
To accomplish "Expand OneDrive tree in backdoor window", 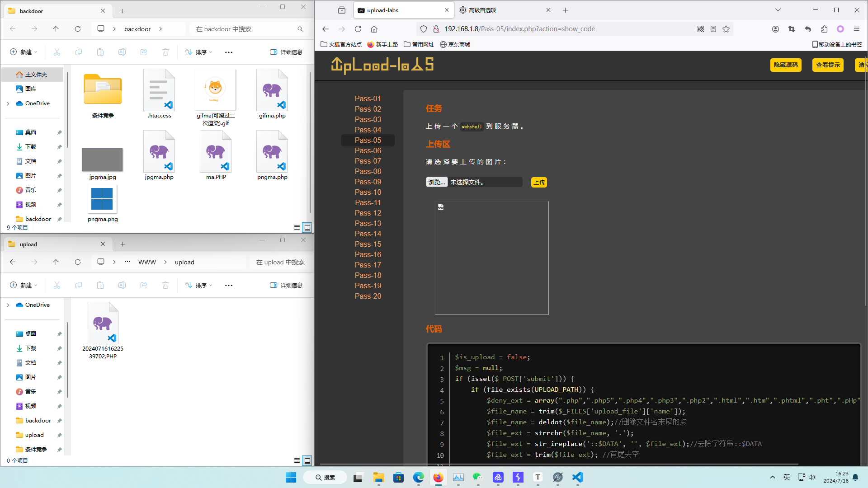I will coord(8,103).
